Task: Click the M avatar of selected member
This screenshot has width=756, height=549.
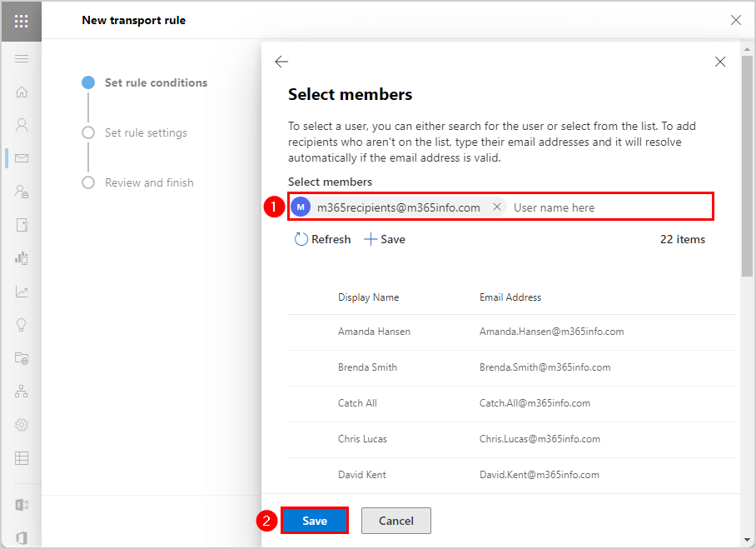Action: pyautogui.click(x=301, y=207)
